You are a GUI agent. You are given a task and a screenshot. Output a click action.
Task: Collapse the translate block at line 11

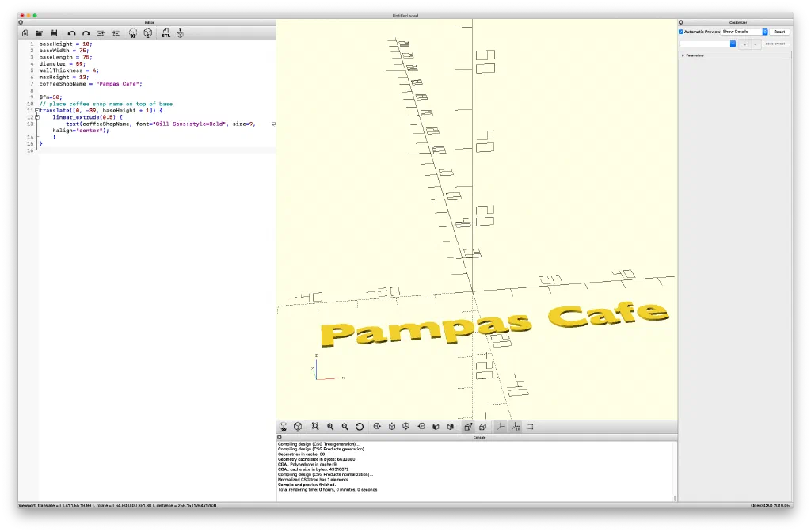click(x=36, y=111)
